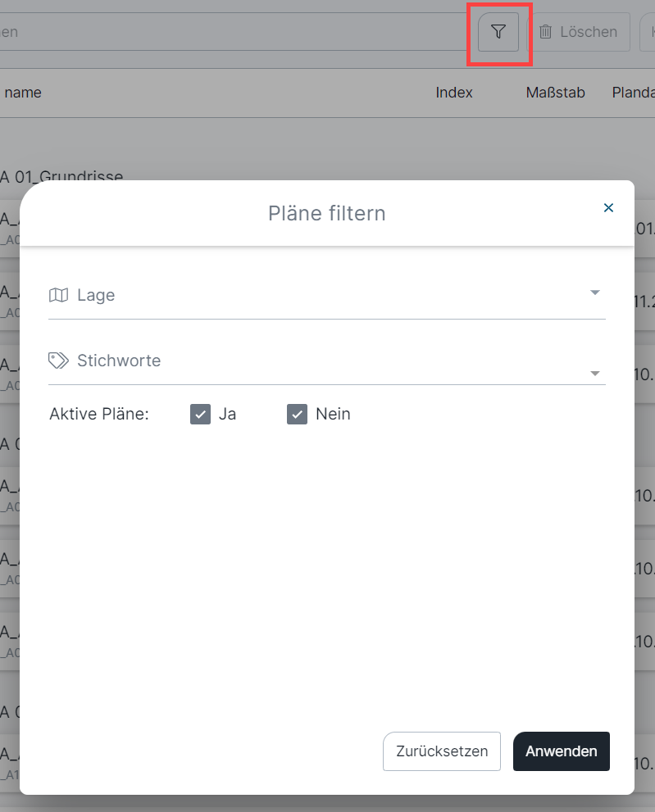Viewport: 655px width, 812px height.
Task: Open the Lage dropdown arrow
Action: [x=595, y=293]
